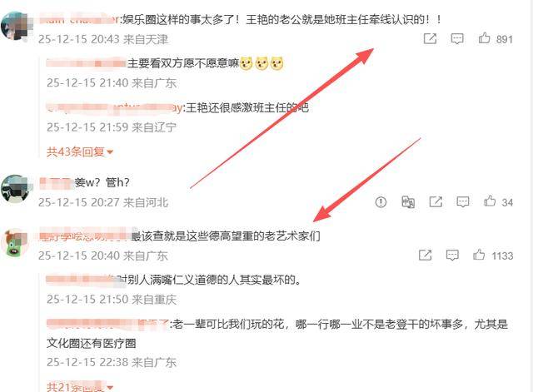Open the first commenter's avatar

tap(15, 26)
